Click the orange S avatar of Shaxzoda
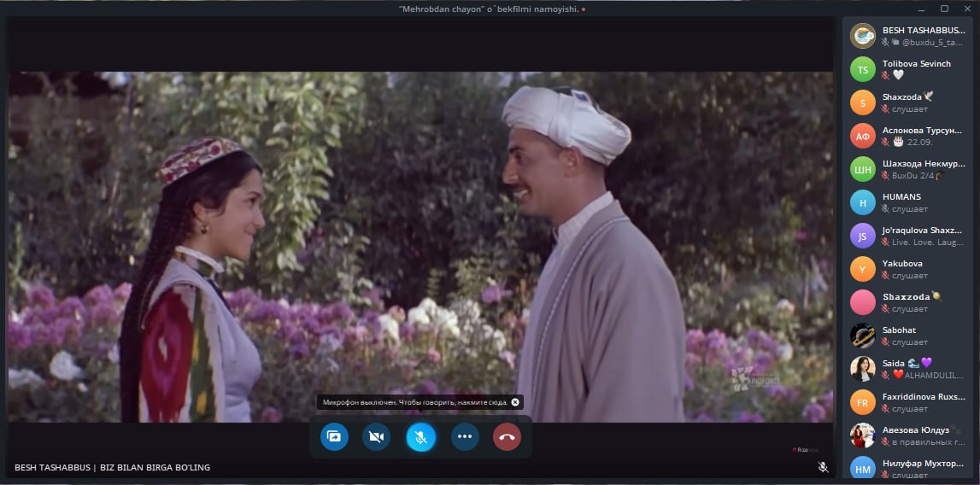980x485 pixels. [862, 102]
